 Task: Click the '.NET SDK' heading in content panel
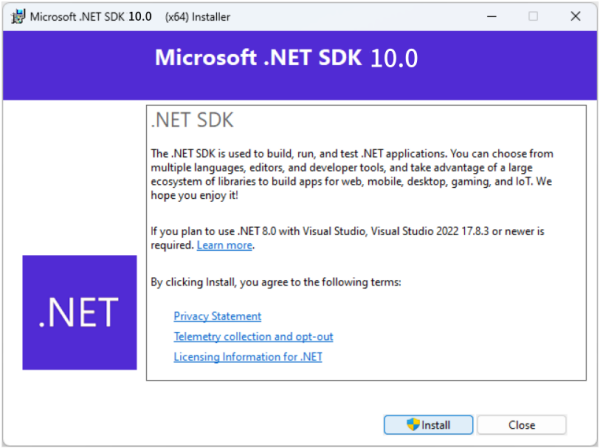tap(192, 120)
